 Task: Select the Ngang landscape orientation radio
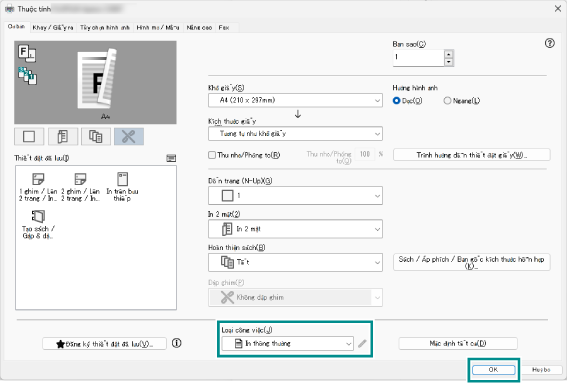tap(447, 101)
